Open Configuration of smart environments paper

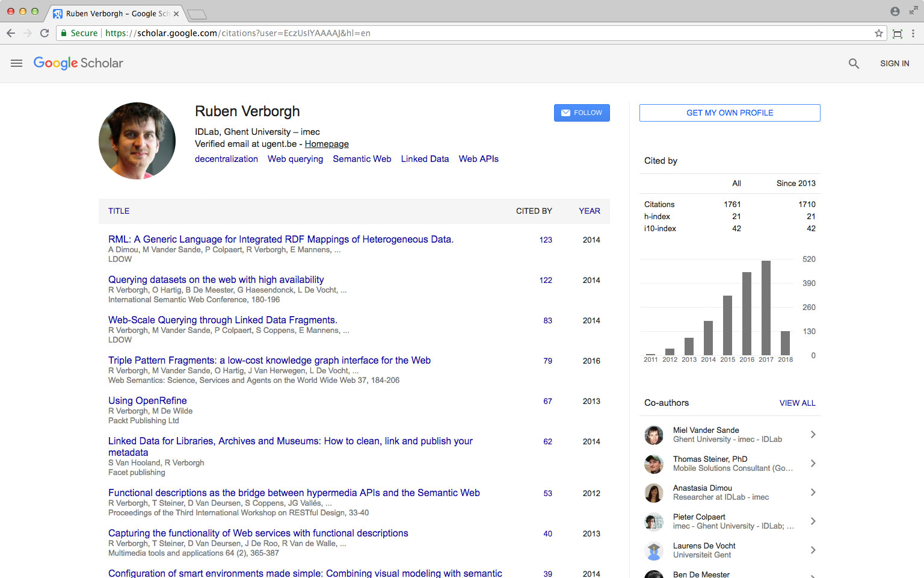305,573
